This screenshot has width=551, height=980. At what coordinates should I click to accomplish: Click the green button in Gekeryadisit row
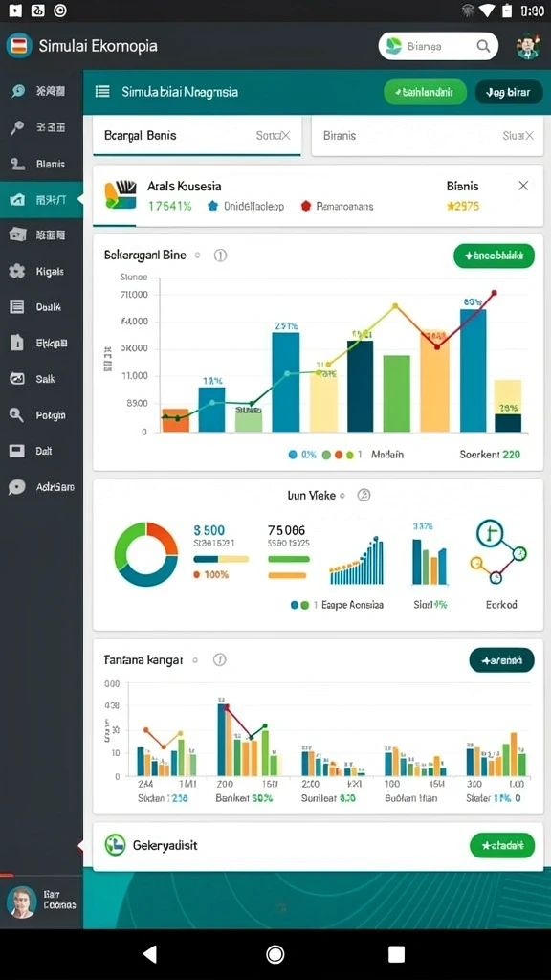[x=501, y=845]
